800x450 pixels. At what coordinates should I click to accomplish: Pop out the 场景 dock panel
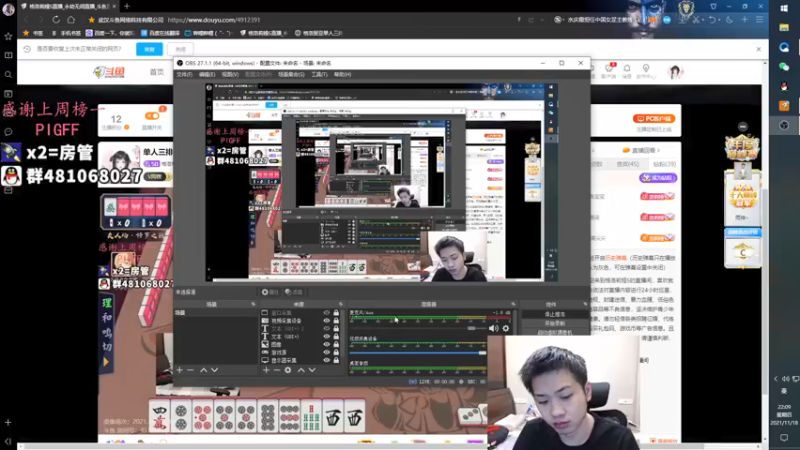point(253,304)
